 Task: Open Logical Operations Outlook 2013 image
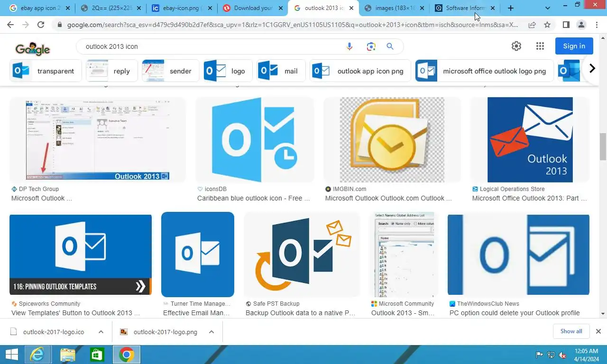[530, 140]
